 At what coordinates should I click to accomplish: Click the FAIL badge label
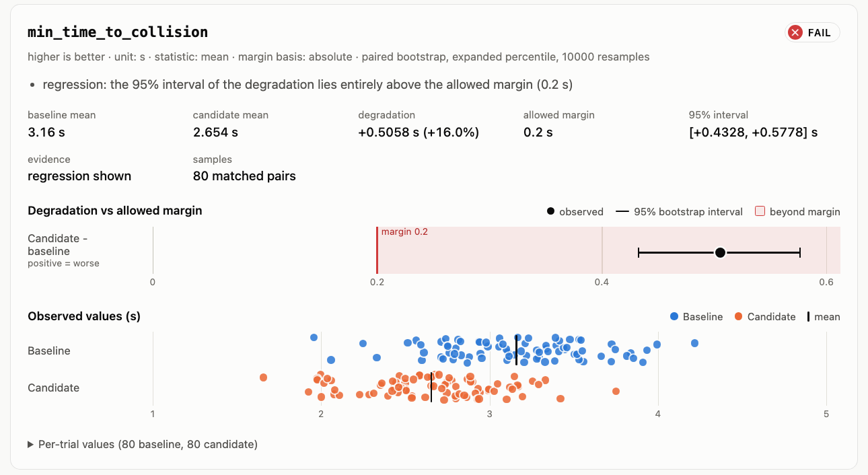819,32
